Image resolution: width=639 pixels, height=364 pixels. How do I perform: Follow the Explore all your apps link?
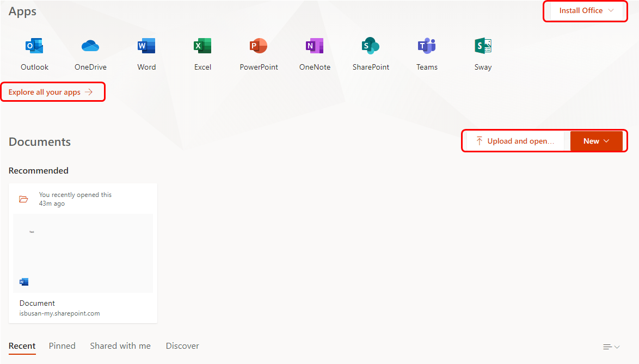click(x=51, y=92)
